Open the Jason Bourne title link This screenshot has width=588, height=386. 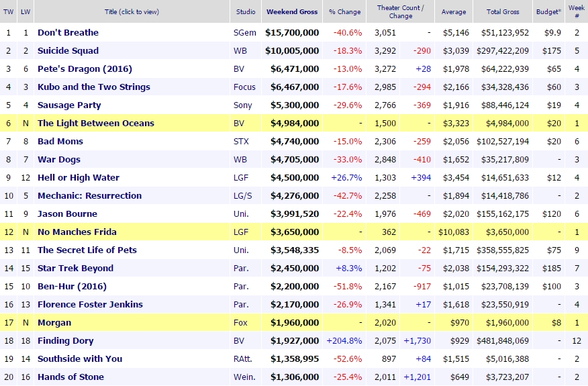pos(67,214)
